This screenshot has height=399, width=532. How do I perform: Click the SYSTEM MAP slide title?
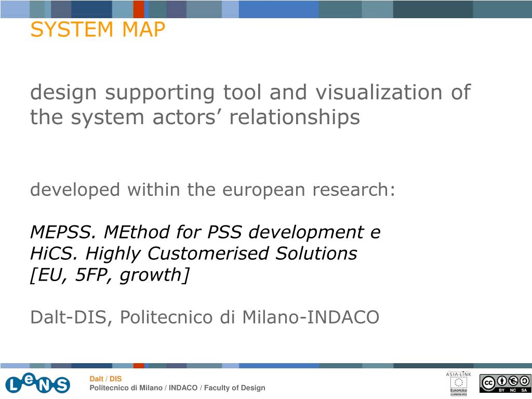tap(98, 29)
